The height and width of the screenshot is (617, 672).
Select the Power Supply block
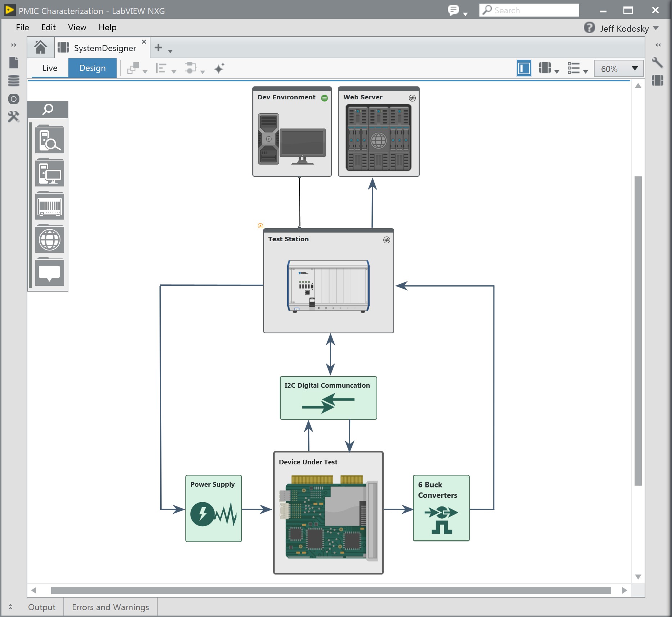(213, 508)
